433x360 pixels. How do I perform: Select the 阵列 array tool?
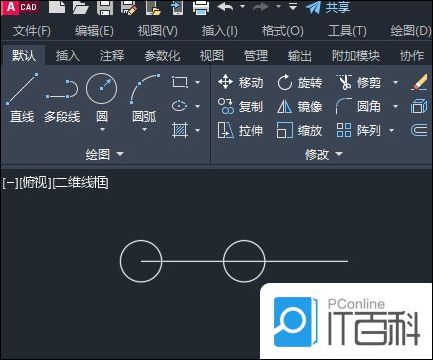pyautogui.click(x=358, y=130)
